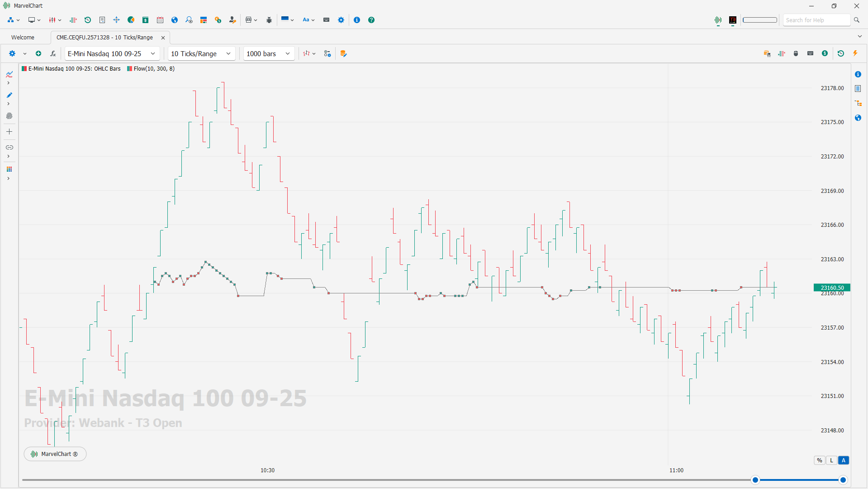
Task: Open the 10 Ticks/Range timeframe dropdown
Action: point(201,53)
